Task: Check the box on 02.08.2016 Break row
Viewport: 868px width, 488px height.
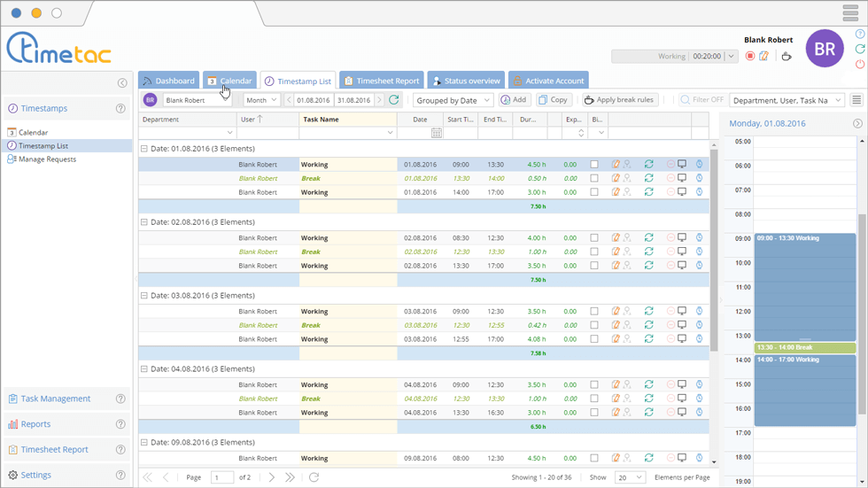Action: click(594, 252)
